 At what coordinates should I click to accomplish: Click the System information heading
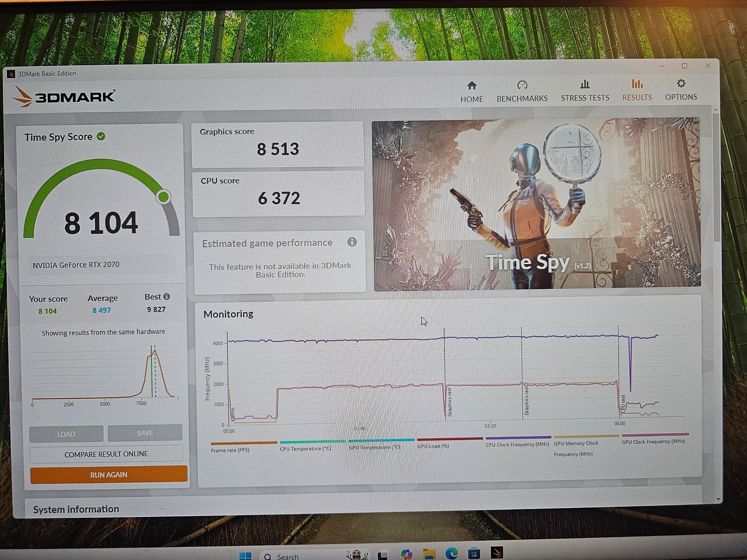coord(76,509)
